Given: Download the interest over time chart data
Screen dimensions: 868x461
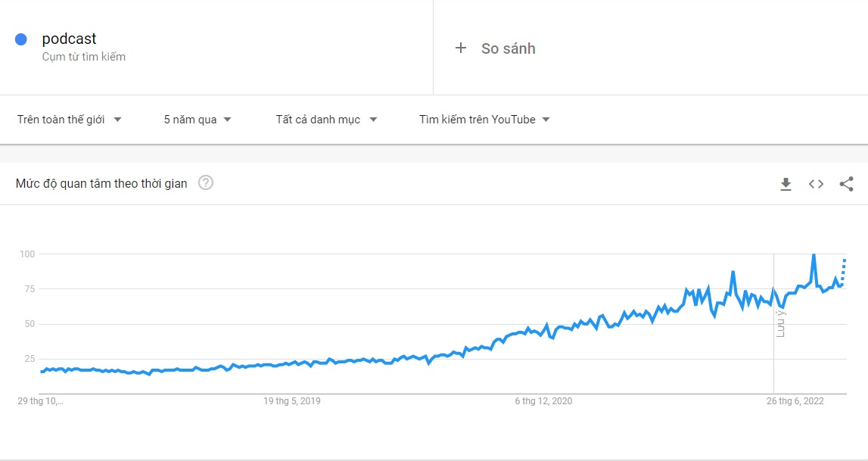Looking at the screenshot, I should tap(786, 184).
